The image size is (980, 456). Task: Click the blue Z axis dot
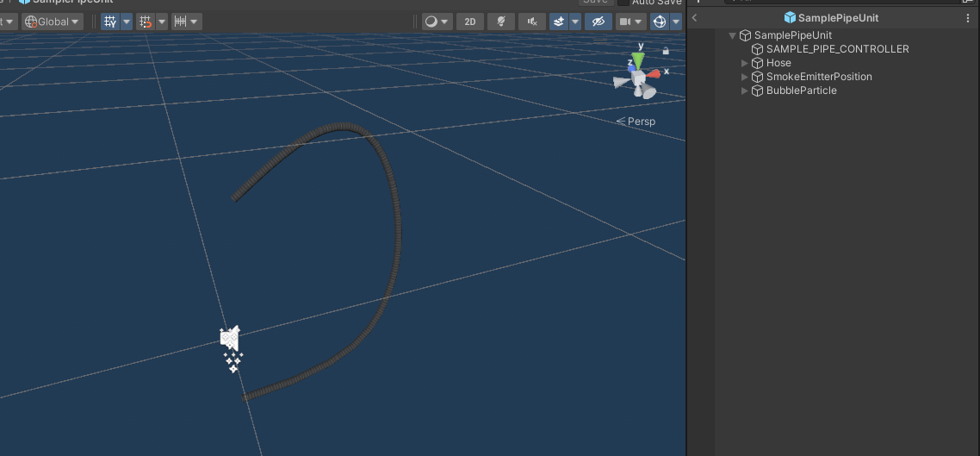[x=632, y=67]
